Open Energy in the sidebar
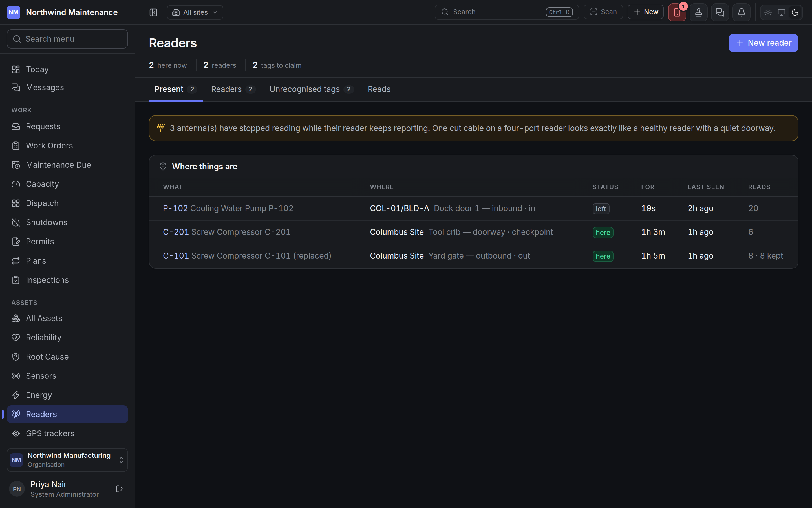 click(67, 395)
